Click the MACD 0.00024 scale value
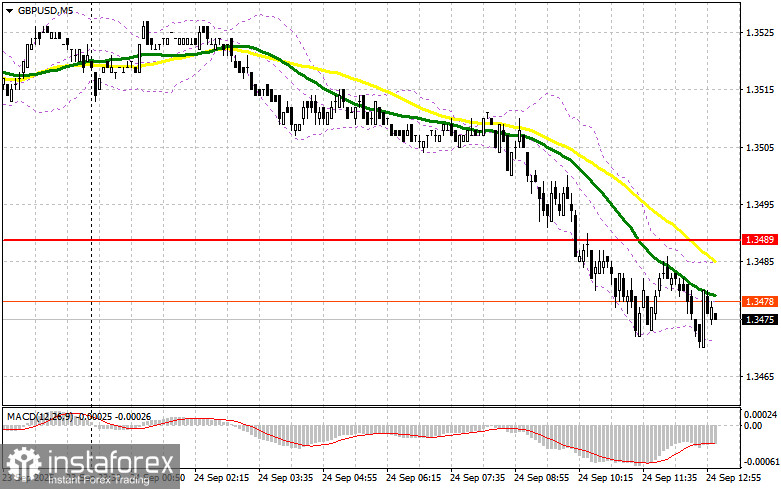This screenshot has width=781, height=489. 760,414
